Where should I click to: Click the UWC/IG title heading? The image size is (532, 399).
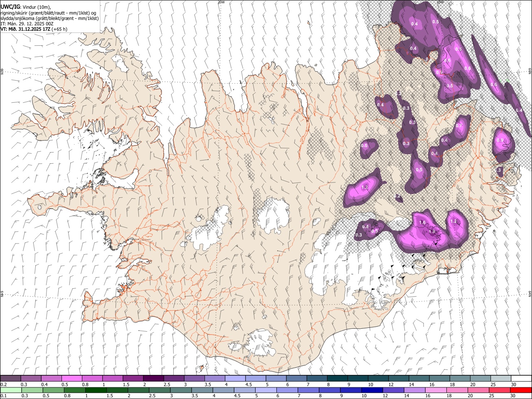click(x=10, y=7)
